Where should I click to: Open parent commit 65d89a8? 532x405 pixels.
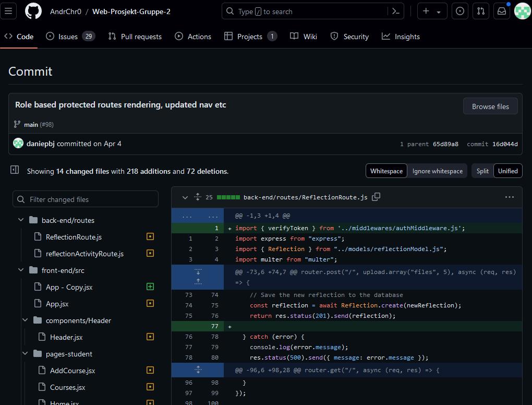(445, 144)
